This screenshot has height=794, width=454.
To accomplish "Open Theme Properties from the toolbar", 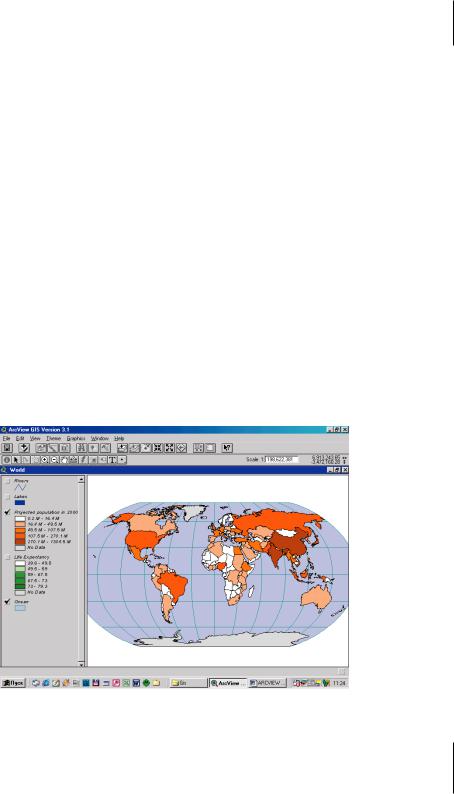I will pos(41,448).
